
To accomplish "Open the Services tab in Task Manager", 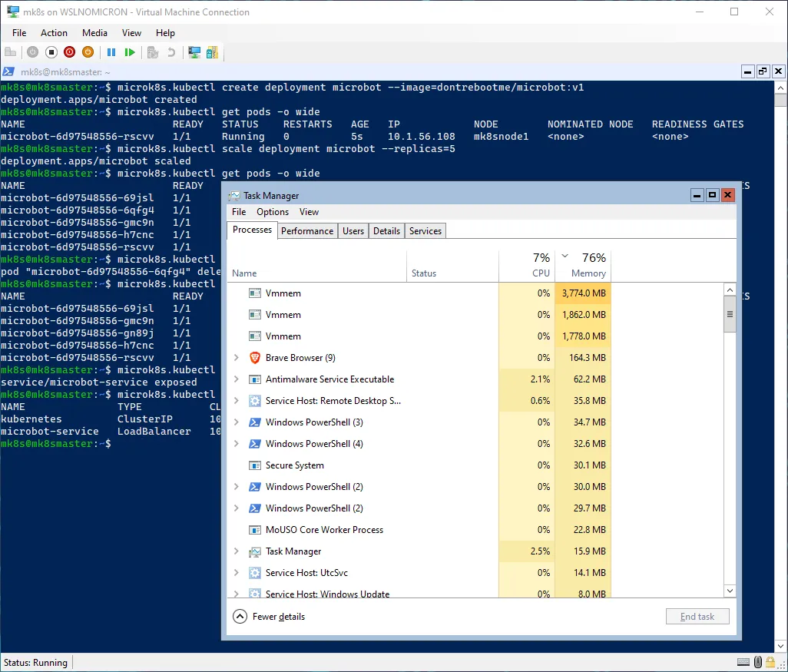I will [x=425, y=231].
